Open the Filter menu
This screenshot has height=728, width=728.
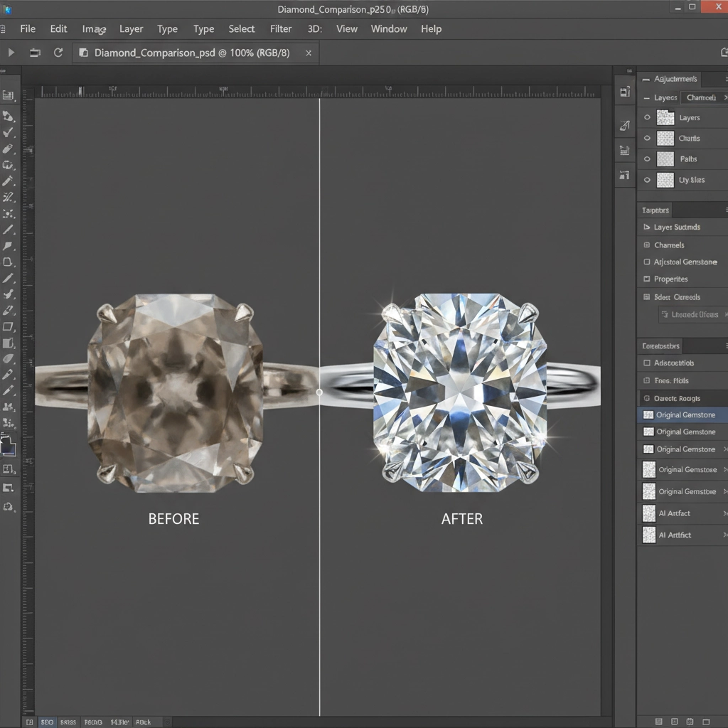coord(281,28)
